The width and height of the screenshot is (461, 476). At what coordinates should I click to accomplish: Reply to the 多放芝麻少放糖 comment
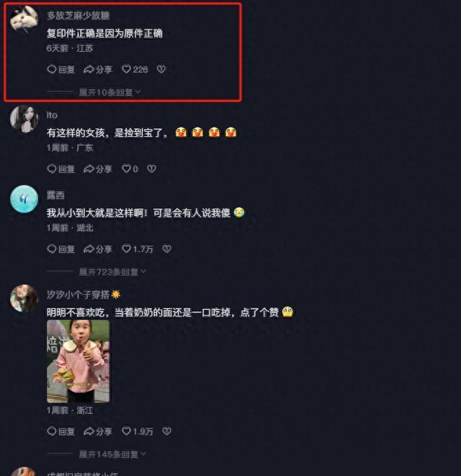pyautogui.click(x=61, y=70)
